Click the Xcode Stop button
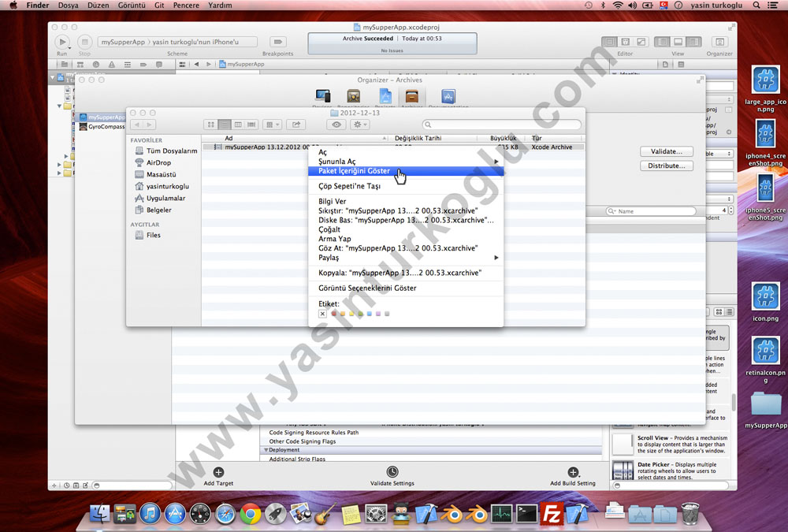Viewport: 788px width, 532px height. click(x=84, y=42)
